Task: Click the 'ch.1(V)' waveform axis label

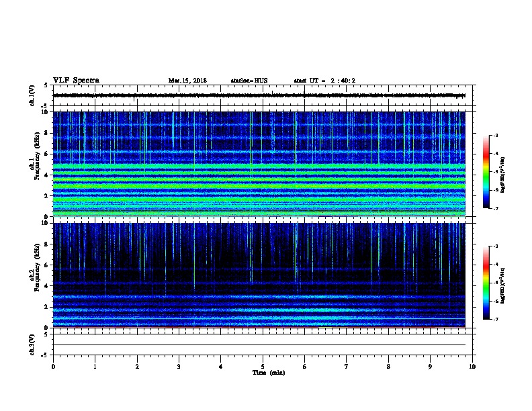Action: click(32, 95)
